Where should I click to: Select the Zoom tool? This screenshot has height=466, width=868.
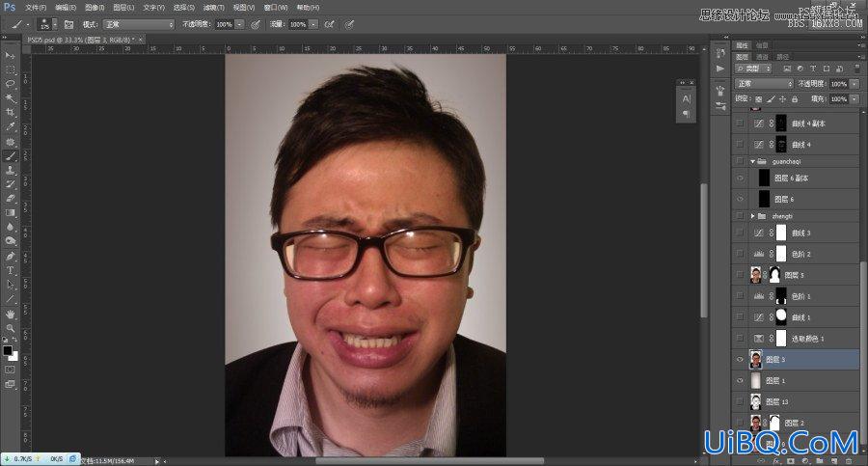pyautogui.click(x=10, y=328)
